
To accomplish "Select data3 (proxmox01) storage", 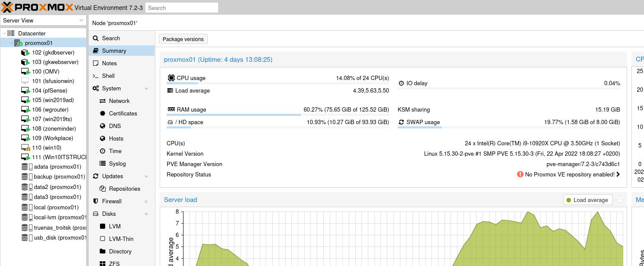I will 43,197.
